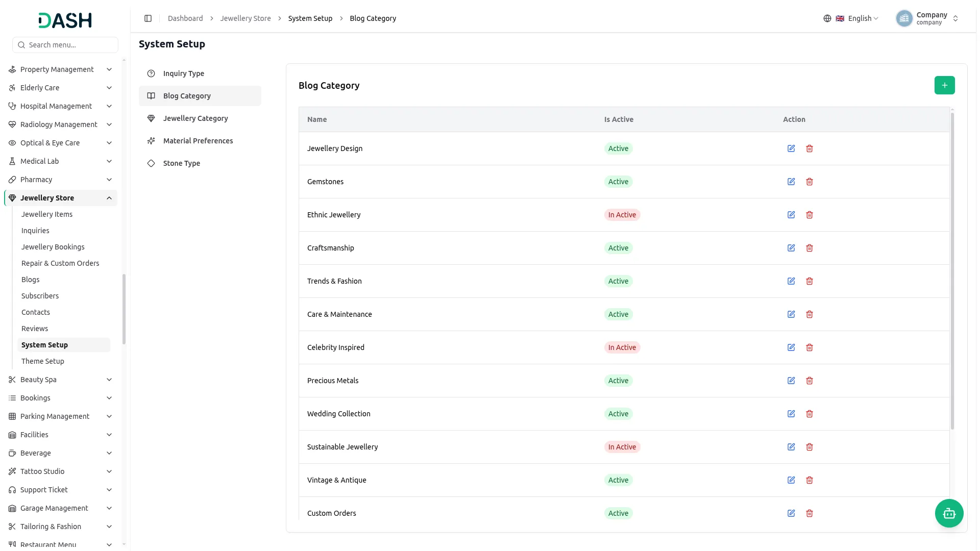Edit the Ethnic Jewellery row

point(791,215)
